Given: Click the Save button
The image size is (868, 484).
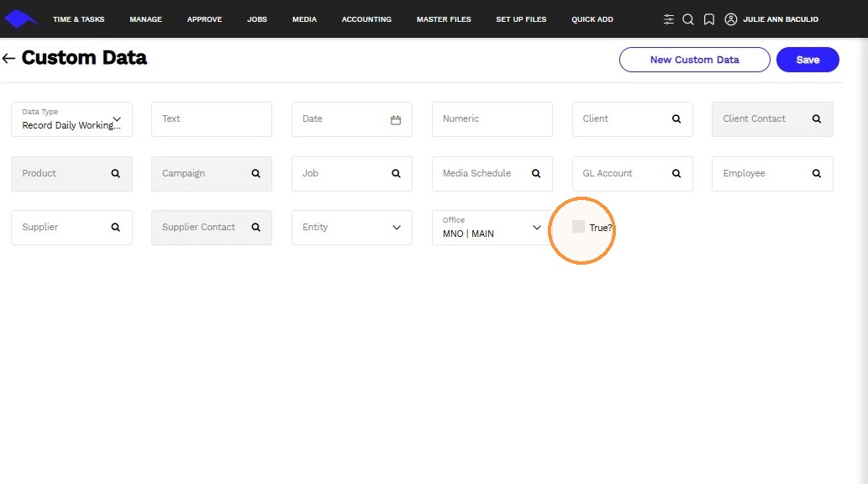Looking at the screenshot, I should coord(808,60).
